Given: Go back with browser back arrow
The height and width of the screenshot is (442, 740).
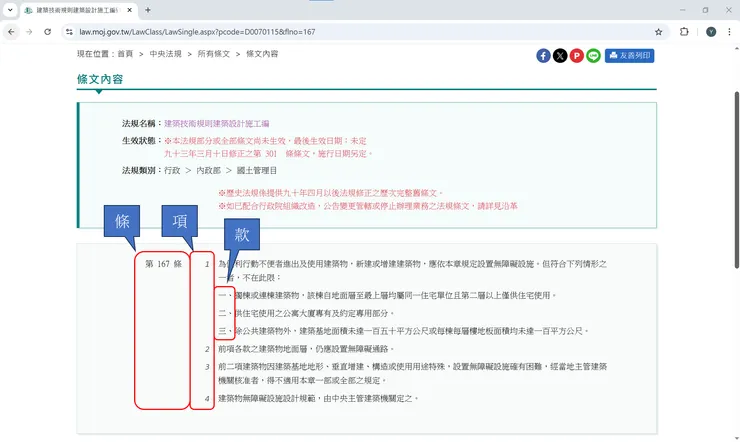Looking at the screenshot, I should tap(11, 32).
